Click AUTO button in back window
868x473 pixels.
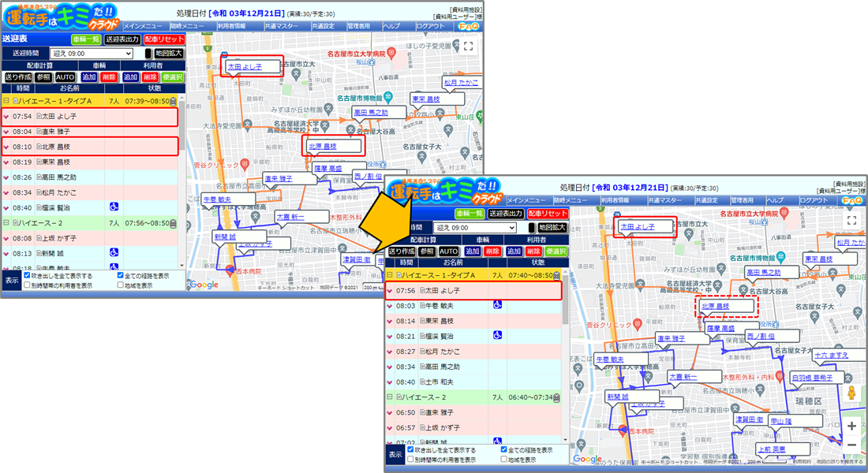click(65, 77)
